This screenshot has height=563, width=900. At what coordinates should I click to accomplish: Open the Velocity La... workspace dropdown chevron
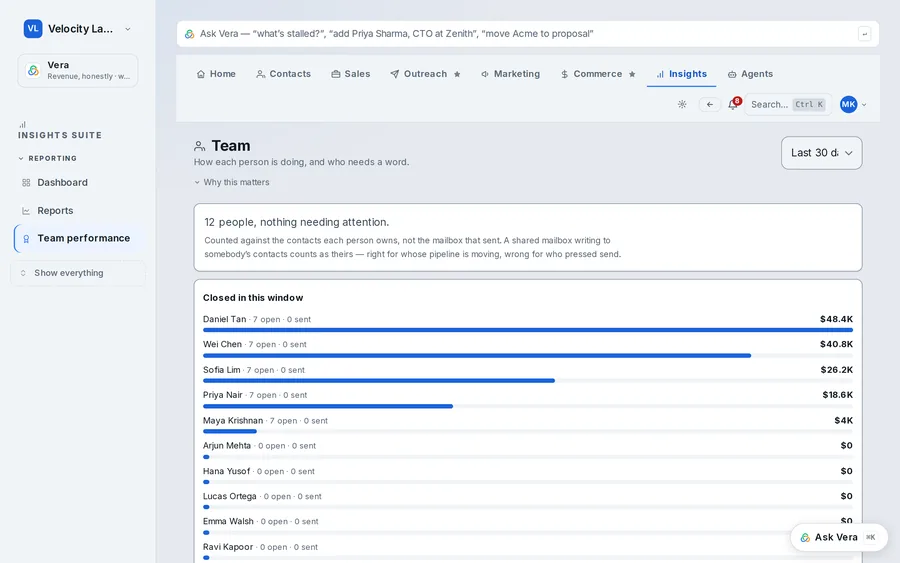click(127, 29)
